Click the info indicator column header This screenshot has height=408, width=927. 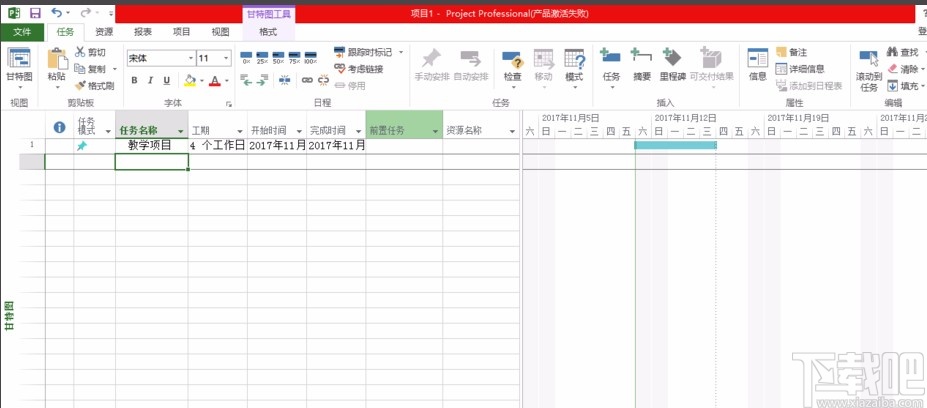point(59,127)
